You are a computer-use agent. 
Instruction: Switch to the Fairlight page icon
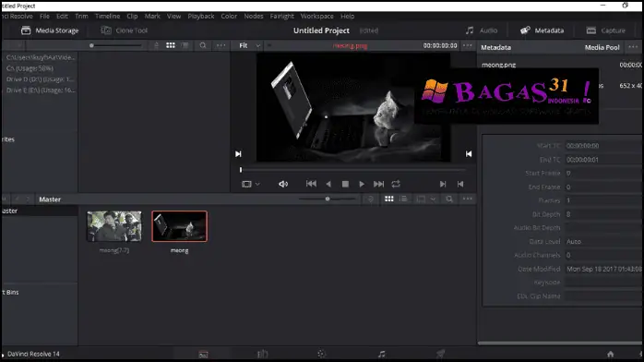(x=382, y=354)
